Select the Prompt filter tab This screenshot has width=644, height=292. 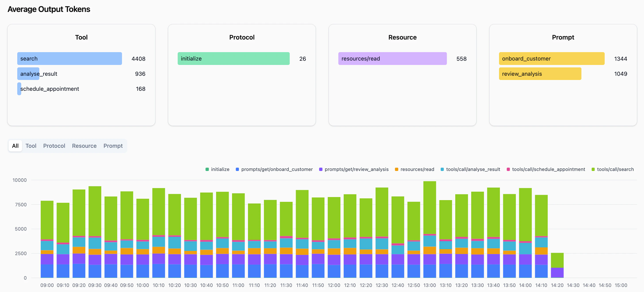(x=113, y=146)
